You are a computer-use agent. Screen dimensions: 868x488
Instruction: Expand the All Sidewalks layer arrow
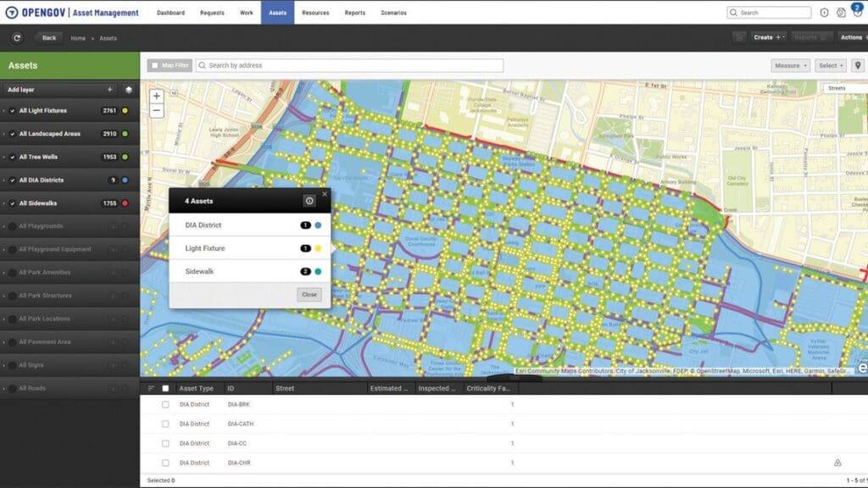4,203
